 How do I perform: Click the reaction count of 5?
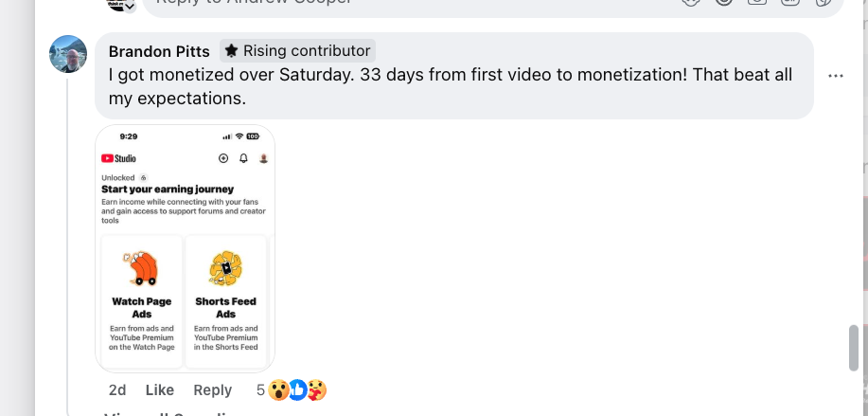(x=260, y=389)
